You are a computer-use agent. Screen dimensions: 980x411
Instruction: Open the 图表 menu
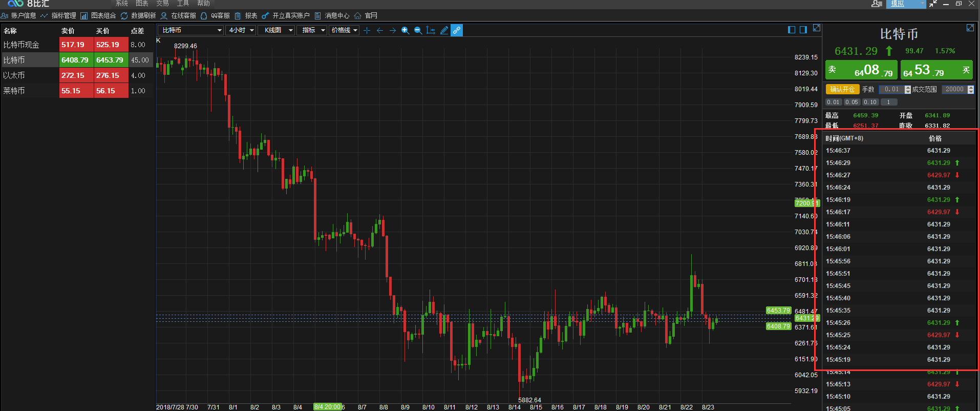pos(142,4)
